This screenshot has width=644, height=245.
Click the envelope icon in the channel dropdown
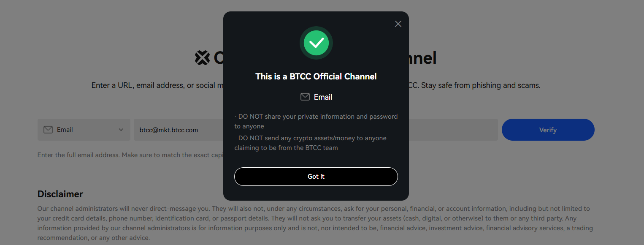tap(48, 130)
